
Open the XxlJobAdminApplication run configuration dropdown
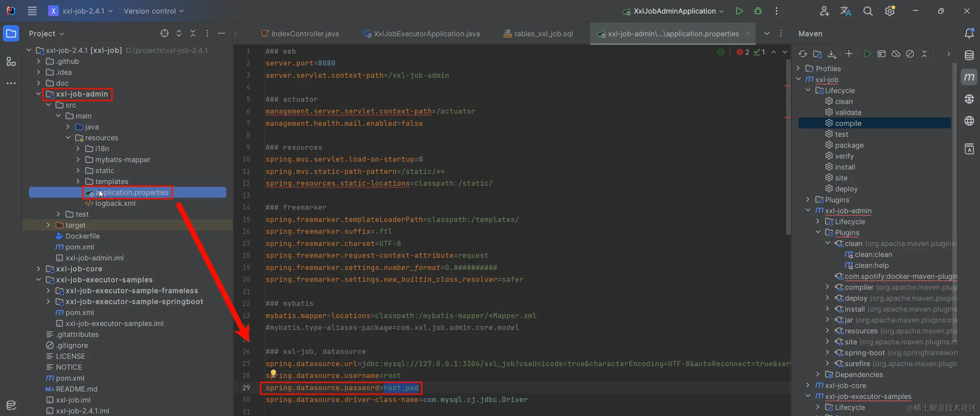tap(673, 11)
